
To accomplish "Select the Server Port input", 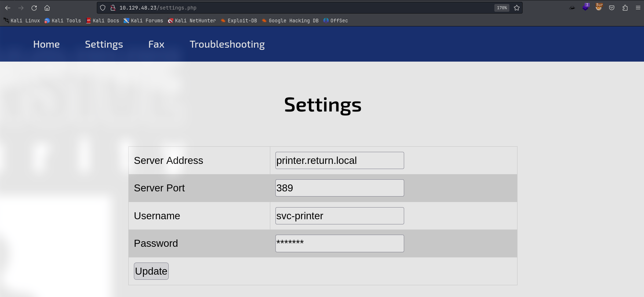I will (x=340, y=188).
